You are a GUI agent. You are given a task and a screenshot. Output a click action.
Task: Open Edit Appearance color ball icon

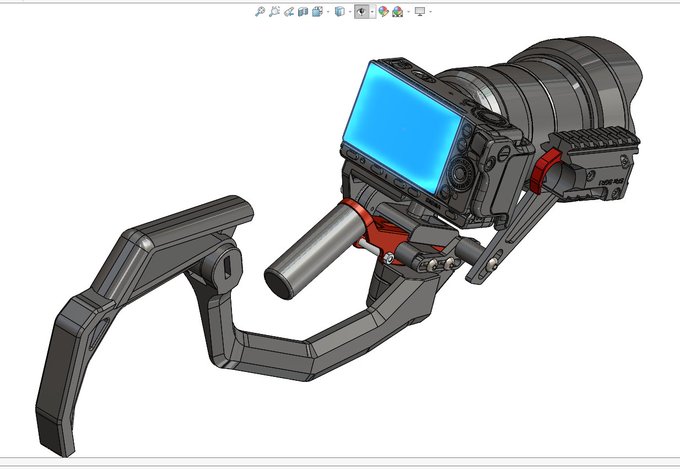[383, 12]
